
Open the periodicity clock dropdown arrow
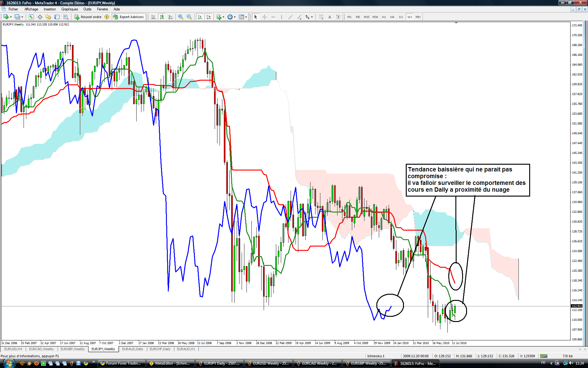(x=235, y=17)
